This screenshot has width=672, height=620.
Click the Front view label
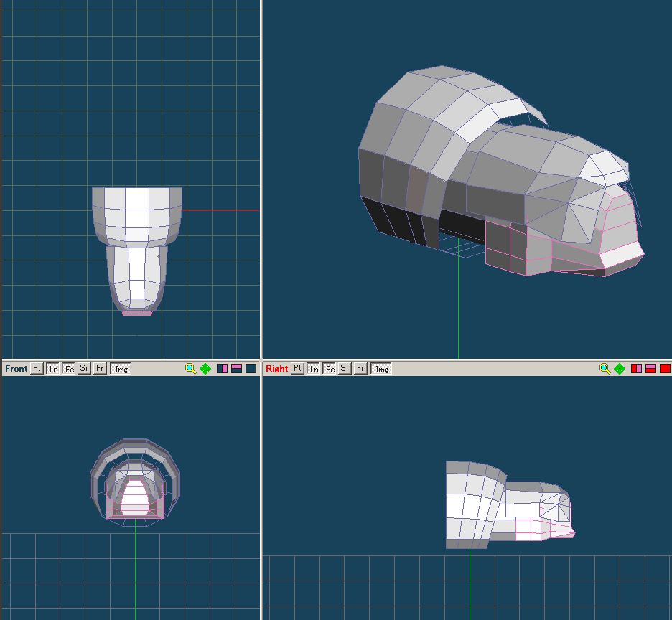16,369
